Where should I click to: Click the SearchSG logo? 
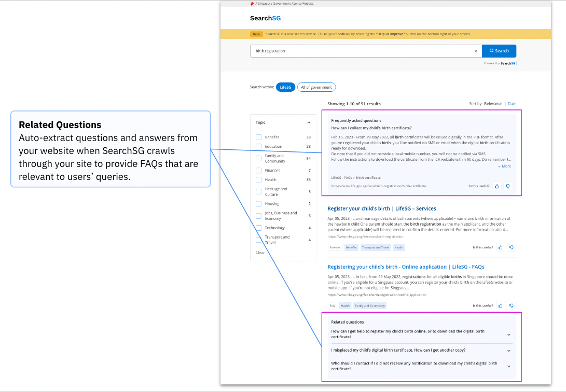click(265, 18)
